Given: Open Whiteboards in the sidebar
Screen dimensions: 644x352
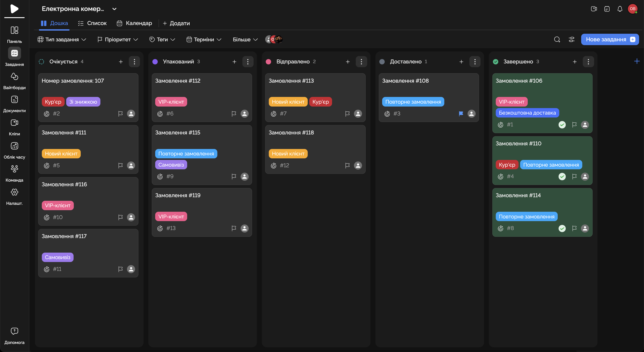Looking at the screenshot, I should coord(14,77).
